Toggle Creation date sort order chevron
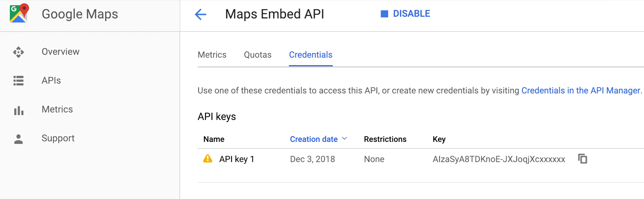This screenshot has width=644, height=199. (x=345, y=139)
